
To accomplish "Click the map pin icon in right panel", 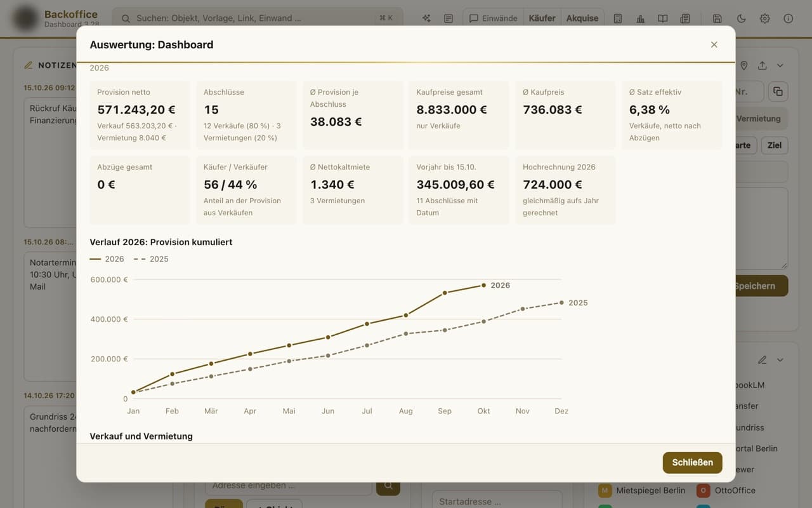I will click(744, 65).
